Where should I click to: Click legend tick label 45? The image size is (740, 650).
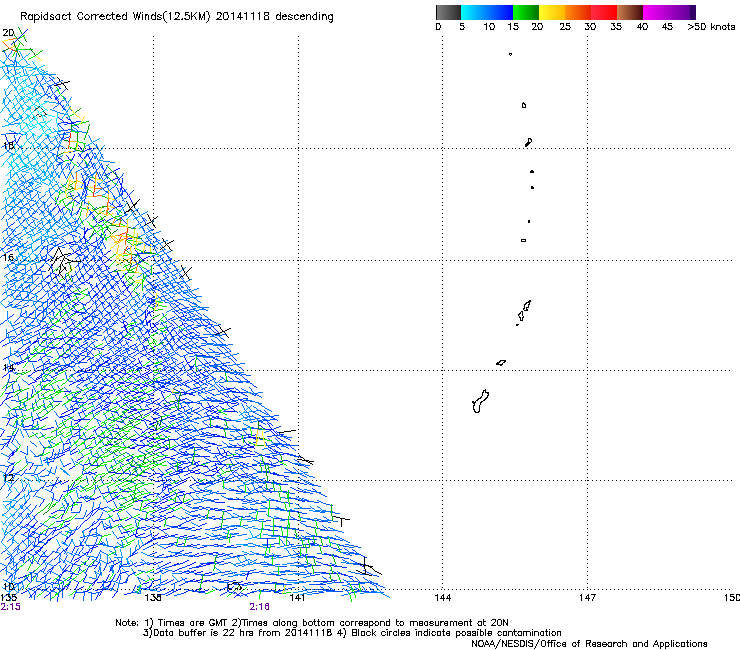tap(667, 27)
